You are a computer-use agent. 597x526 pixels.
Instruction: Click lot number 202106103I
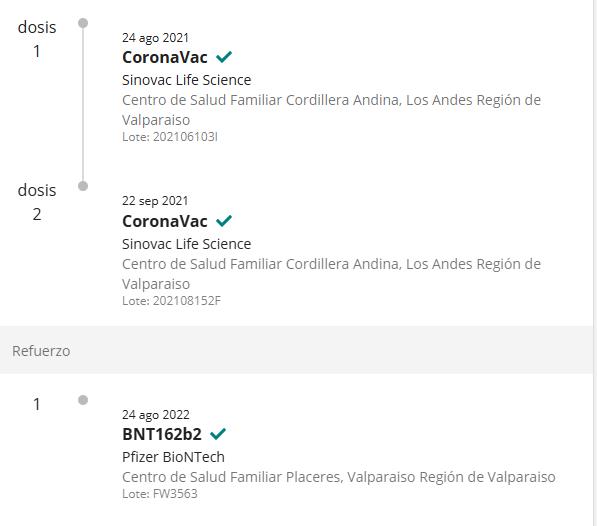(x=185, y=137)
